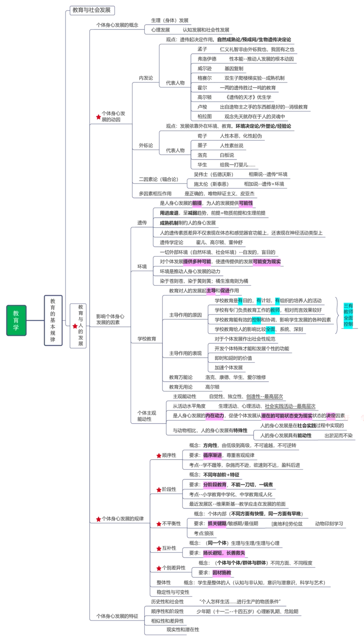Click the red star right of 教育的基本规律 node
Image resolution: width=364 pixels, height=641 pixels.
(x=75, y=326)
